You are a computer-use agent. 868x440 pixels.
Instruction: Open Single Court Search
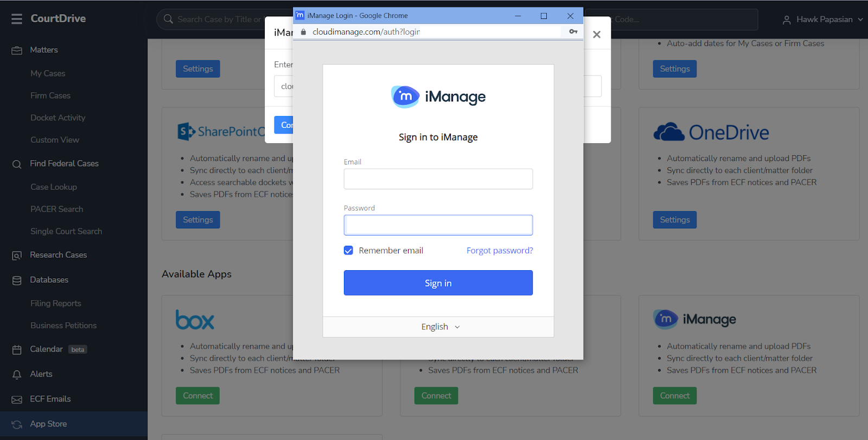[66, 231]
